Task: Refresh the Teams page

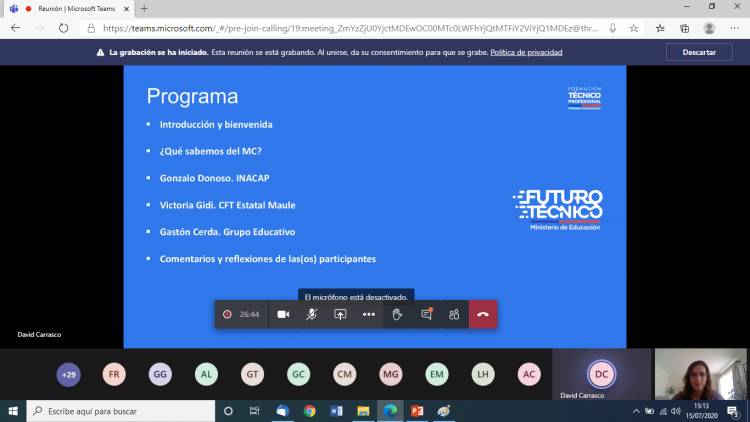Action: (x=62, y=28)
